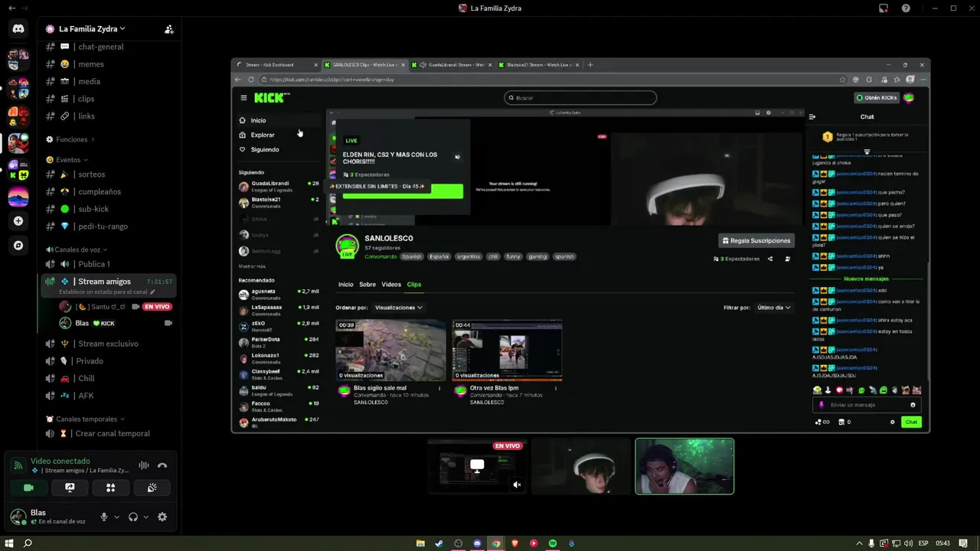This screenshot has height=551, width=980.
Task: Edit channel status pencil icon
Action: [x=152, y=292]
